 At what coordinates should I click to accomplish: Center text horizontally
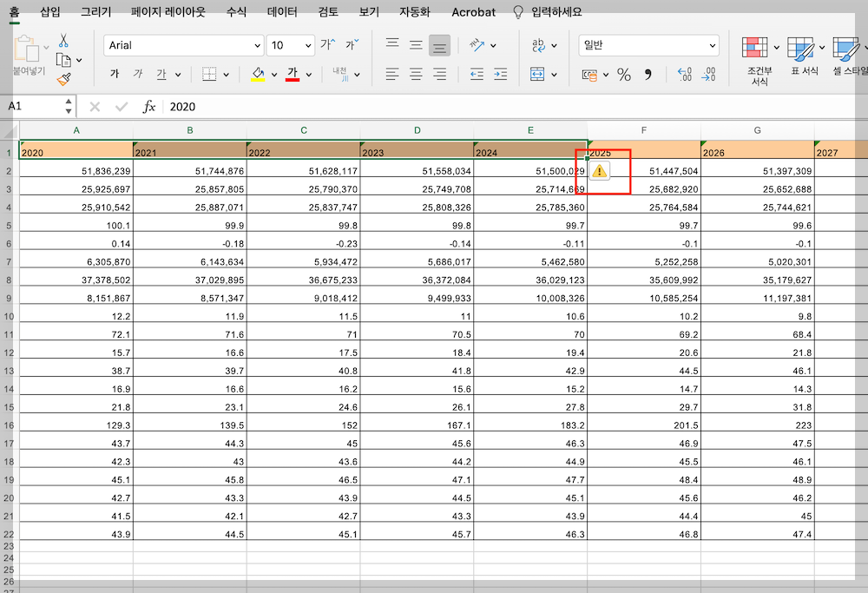[416, 74]
